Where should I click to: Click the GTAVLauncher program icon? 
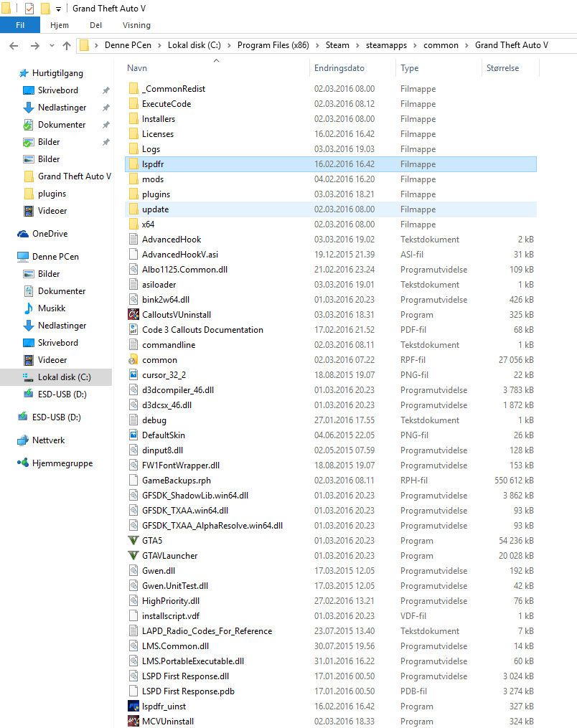click(133, 556)
